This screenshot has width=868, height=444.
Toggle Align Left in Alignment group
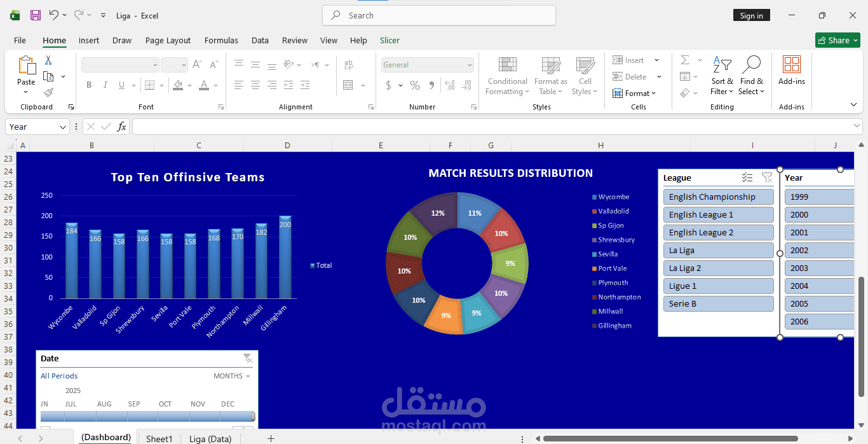pos(239,85)
